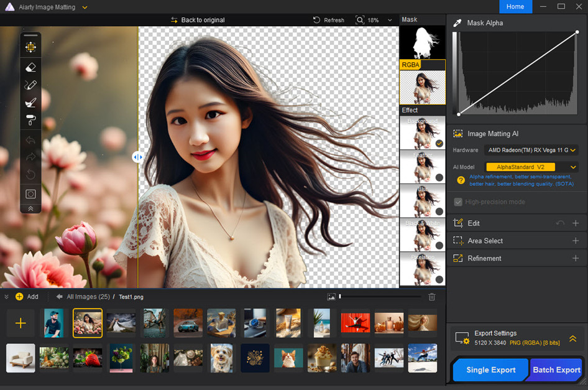Expand the Export Settings panel
588x390 pixels.
[x=572, y=338]
